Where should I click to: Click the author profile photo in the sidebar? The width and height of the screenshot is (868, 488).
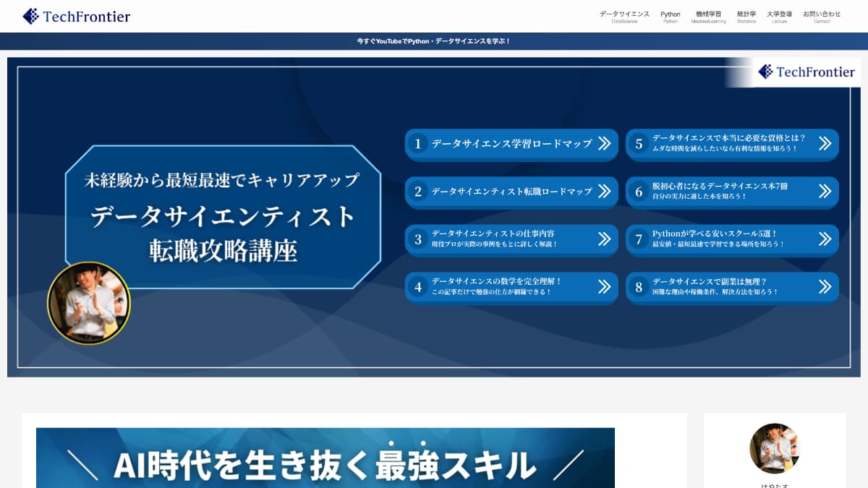[774, 448]
